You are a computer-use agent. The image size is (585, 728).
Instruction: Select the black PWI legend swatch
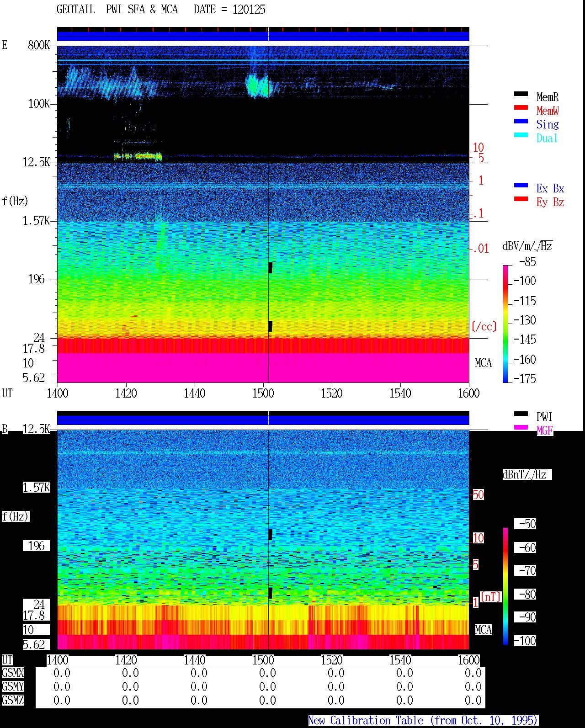(x=521, y=414)
